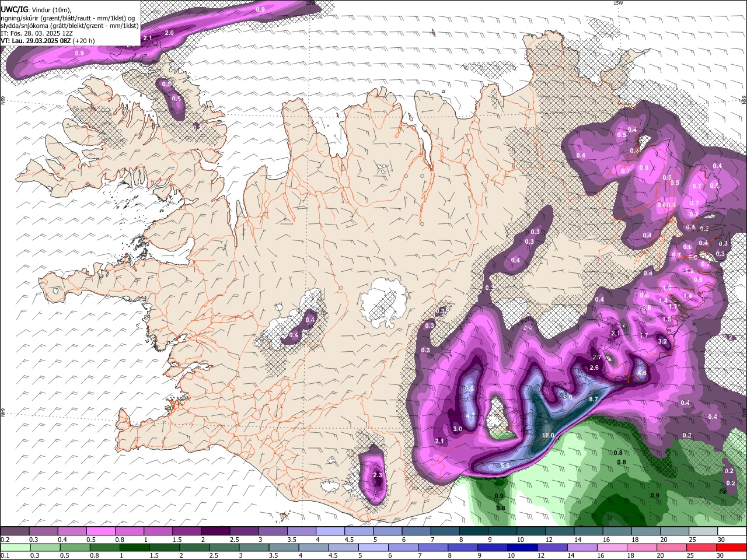The image size is (747, 560).
Task: Click the 'slydda/snjókoma' legend description line
Action: tap(69, 26)
